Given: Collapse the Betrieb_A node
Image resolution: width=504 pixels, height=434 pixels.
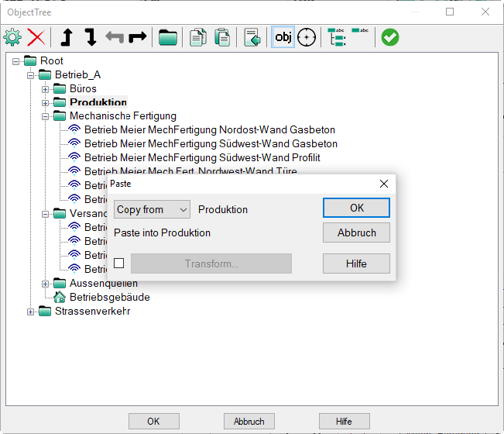Looking at the screenshot, I should [30, 75].
